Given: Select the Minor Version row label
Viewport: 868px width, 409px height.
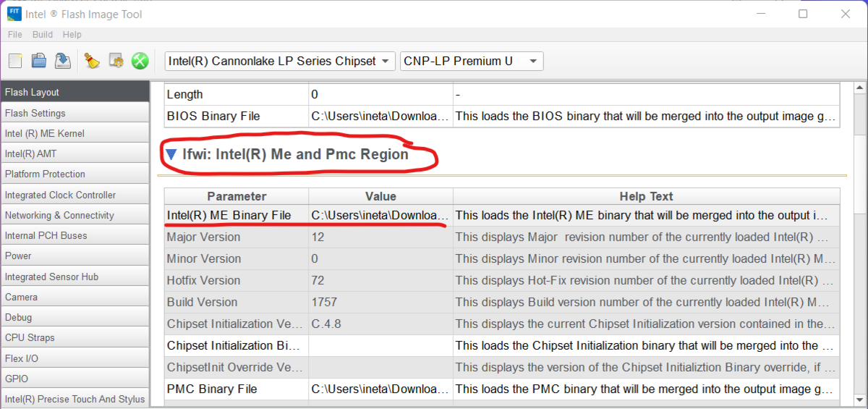Looking at the screenshot, I should click(203, 258).
